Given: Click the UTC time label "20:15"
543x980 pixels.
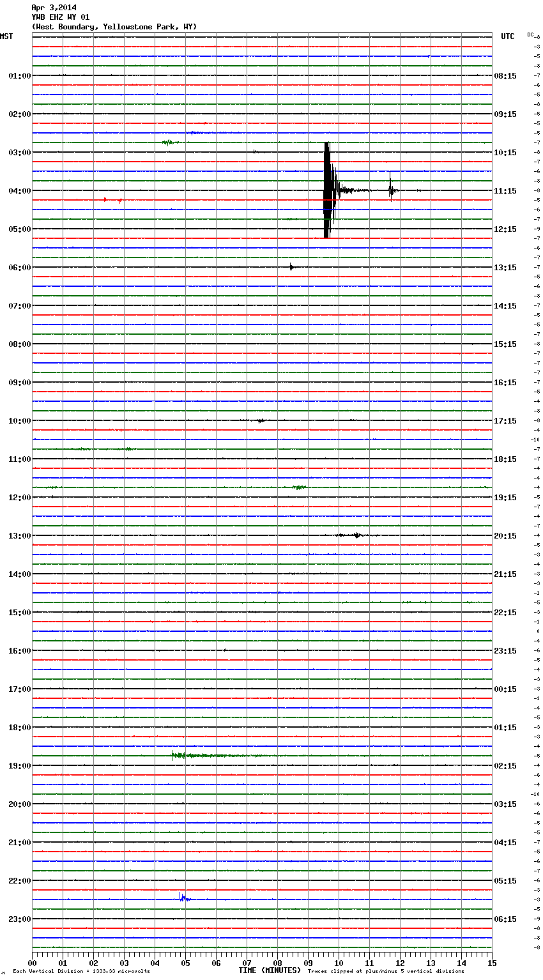Looking at the screenshot, I should (505, 536).
